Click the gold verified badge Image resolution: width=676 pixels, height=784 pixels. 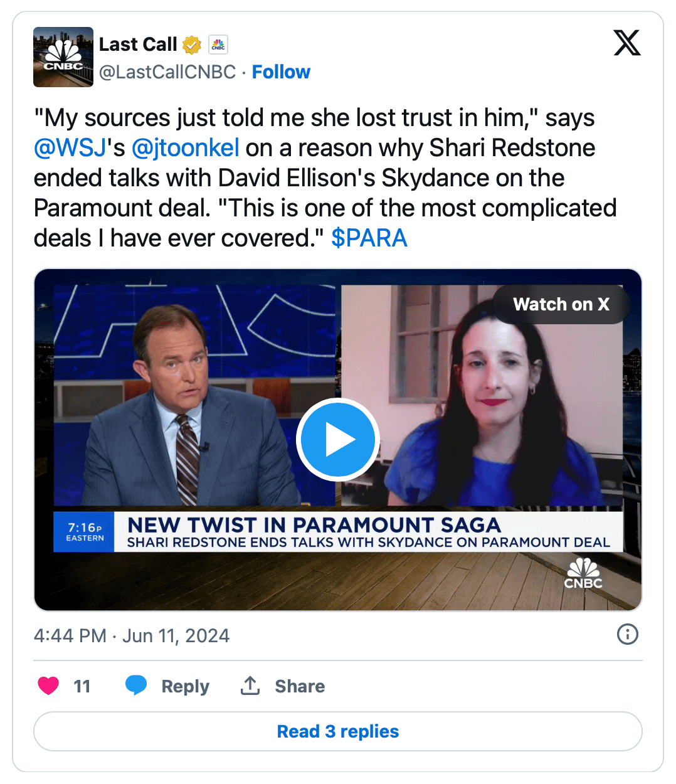click(x=192, y=45)
